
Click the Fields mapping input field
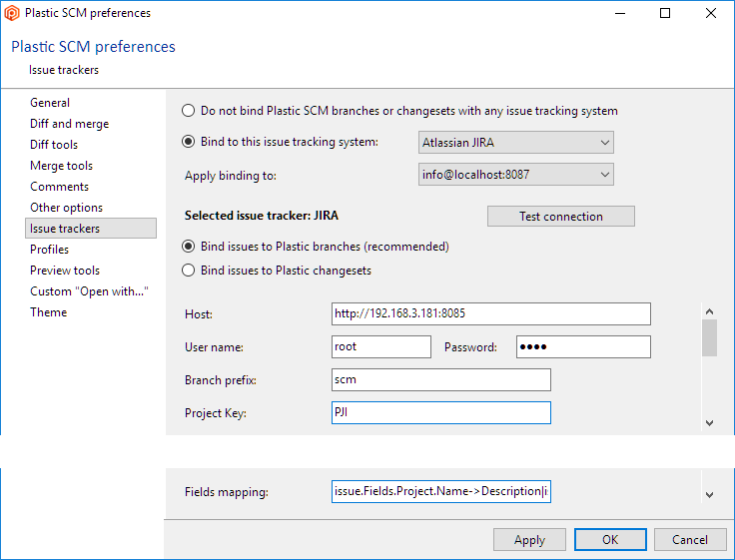[x=441, y=491]
